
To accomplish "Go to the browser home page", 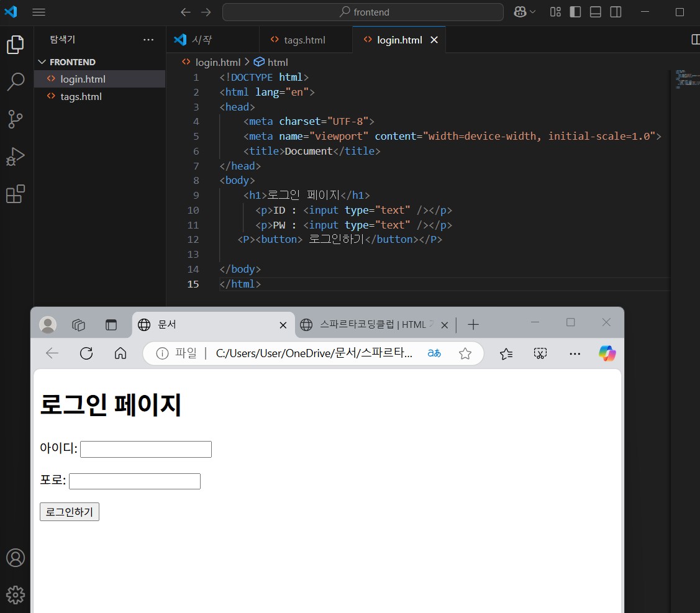I will (x=120, y=353).
